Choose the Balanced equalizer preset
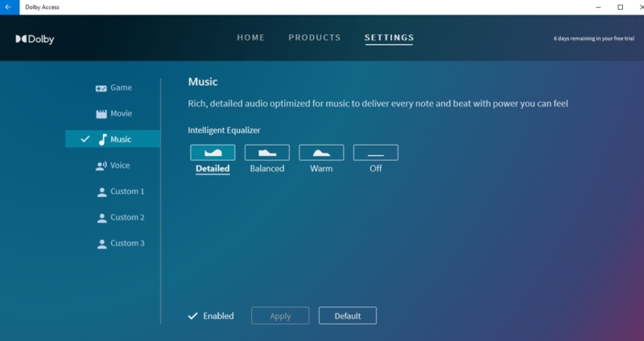The image size is (644, 341). point(266,153)
